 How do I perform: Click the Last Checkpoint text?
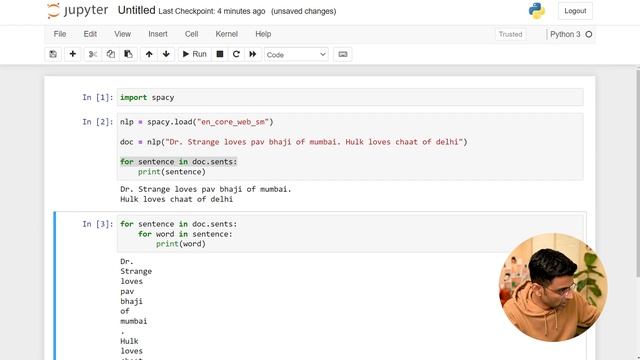tap(211, 11)
